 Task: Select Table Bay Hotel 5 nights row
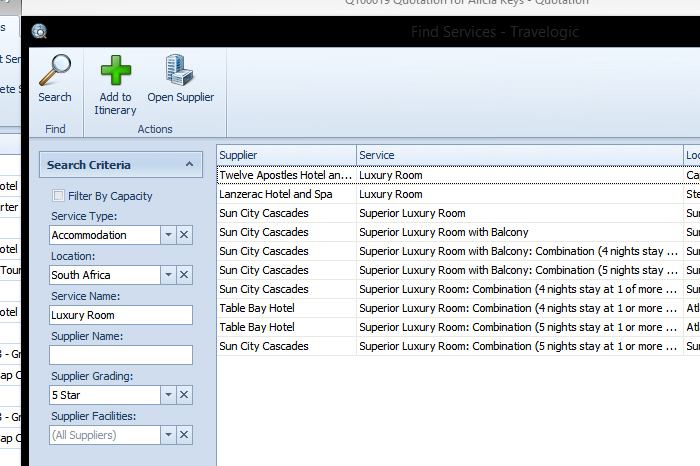point(458,327)
